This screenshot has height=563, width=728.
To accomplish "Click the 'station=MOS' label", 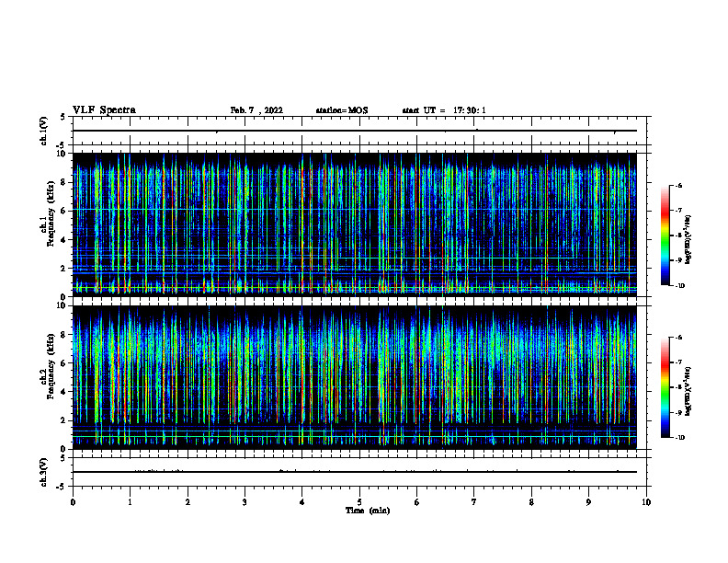I will pos(342,110).
